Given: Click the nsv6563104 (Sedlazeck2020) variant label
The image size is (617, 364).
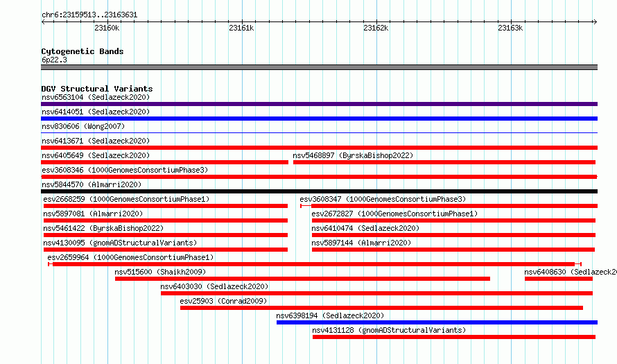Looking at the screenshot, I should point(96,97).
